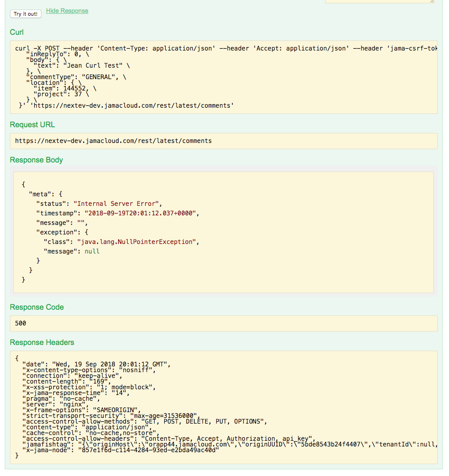Click the curl -X POST command line

coord(226,49)
